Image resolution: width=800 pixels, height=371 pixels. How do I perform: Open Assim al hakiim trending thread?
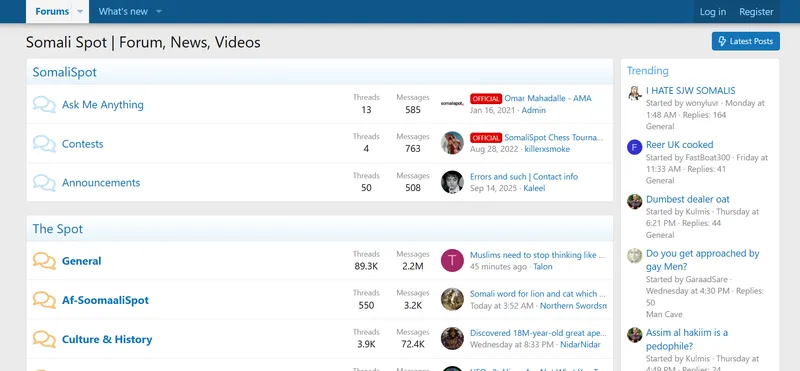point(687,339)
